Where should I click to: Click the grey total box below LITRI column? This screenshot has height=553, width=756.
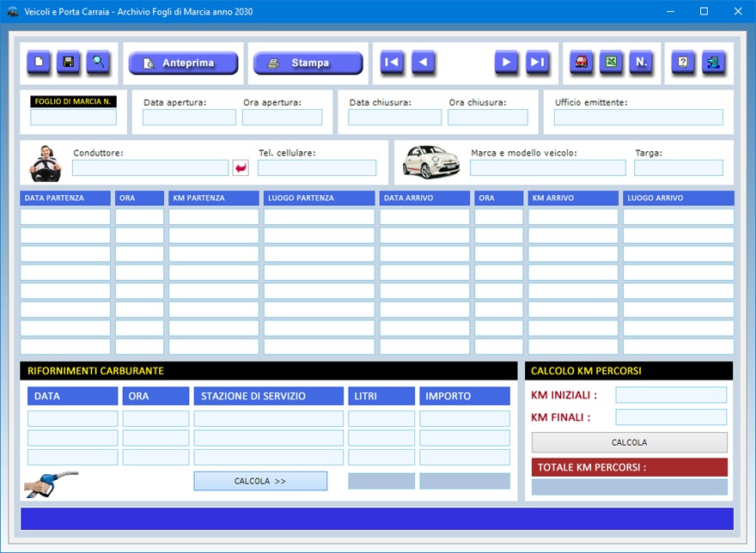(381, 481)
